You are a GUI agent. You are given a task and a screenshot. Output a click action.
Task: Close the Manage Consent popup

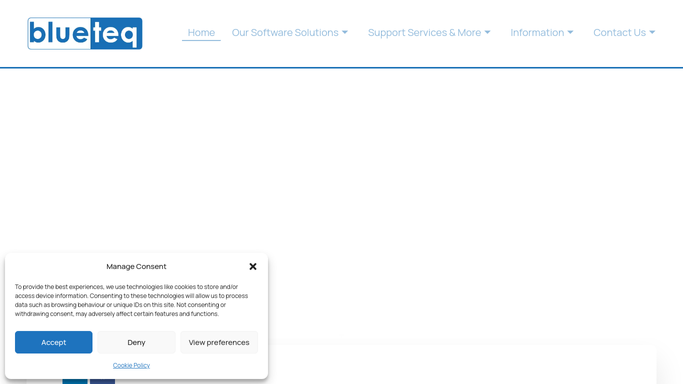253,266
